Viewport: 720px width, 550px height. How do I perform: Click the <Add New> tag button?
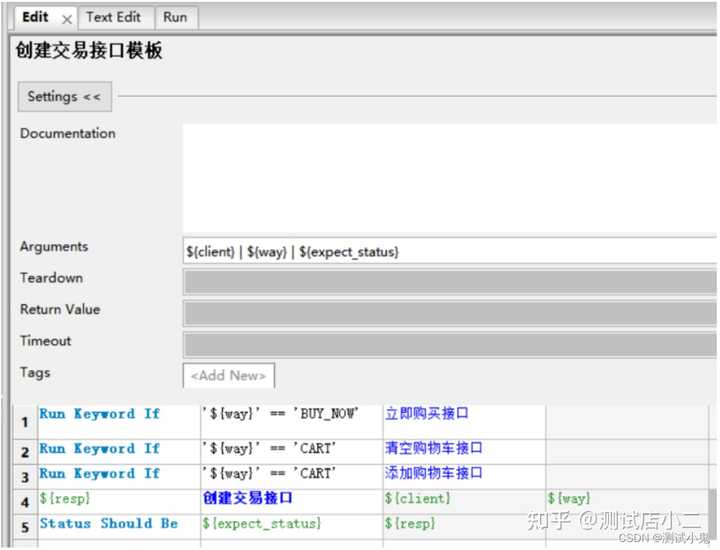click(x=229, y=376)
